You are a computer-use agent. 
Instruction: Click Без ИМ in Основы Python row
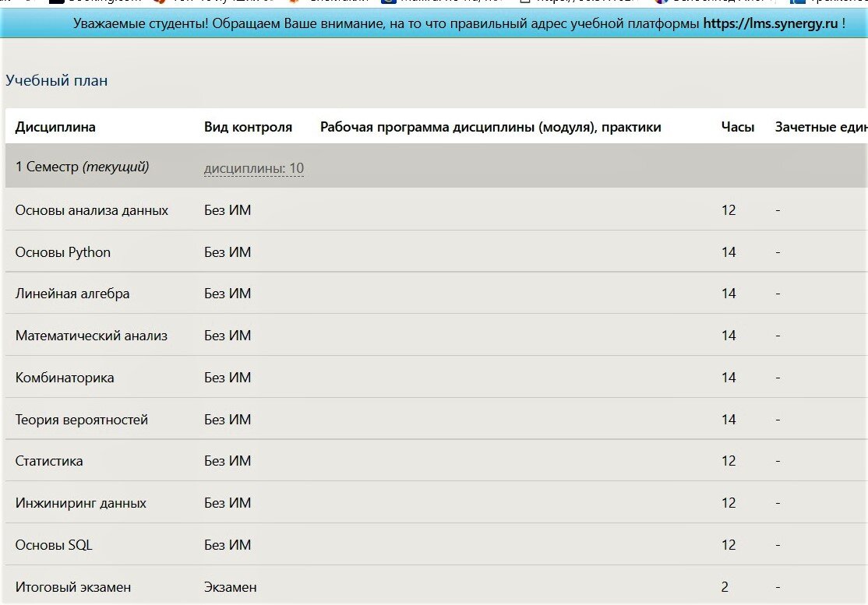click(227, 252)
